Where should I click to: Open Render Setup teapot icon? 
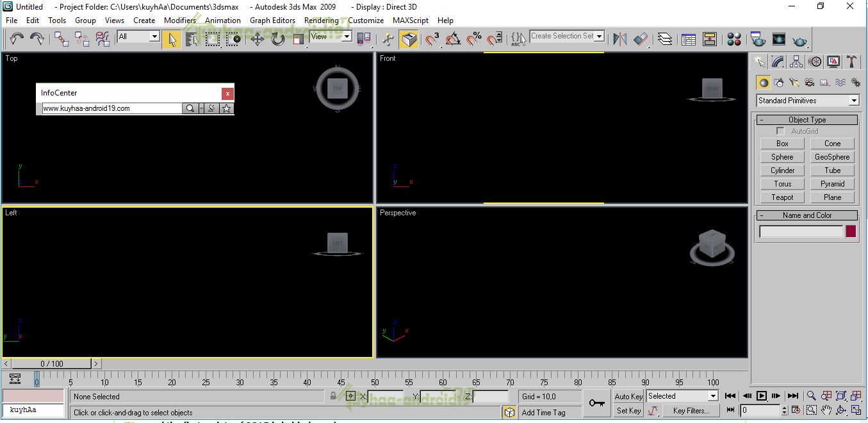pyautogui.click(x=758, y=39)
